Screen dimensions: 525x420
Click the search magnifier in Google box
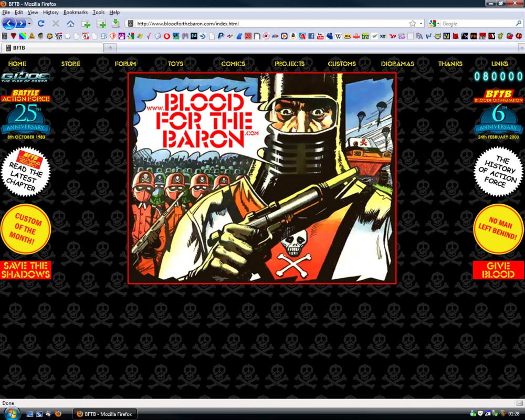(x=518, y=24)
